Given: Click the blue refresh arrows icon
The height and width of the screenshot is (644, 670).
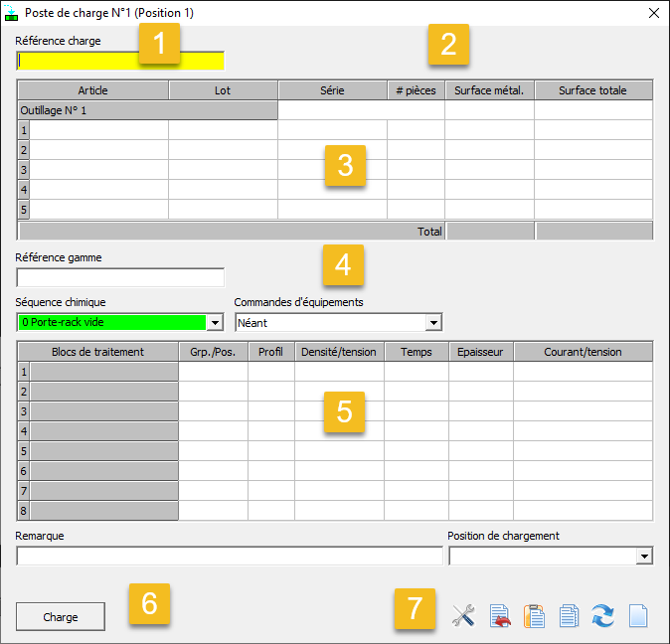Looking at the screenshot, I should (x=602, y=616).
